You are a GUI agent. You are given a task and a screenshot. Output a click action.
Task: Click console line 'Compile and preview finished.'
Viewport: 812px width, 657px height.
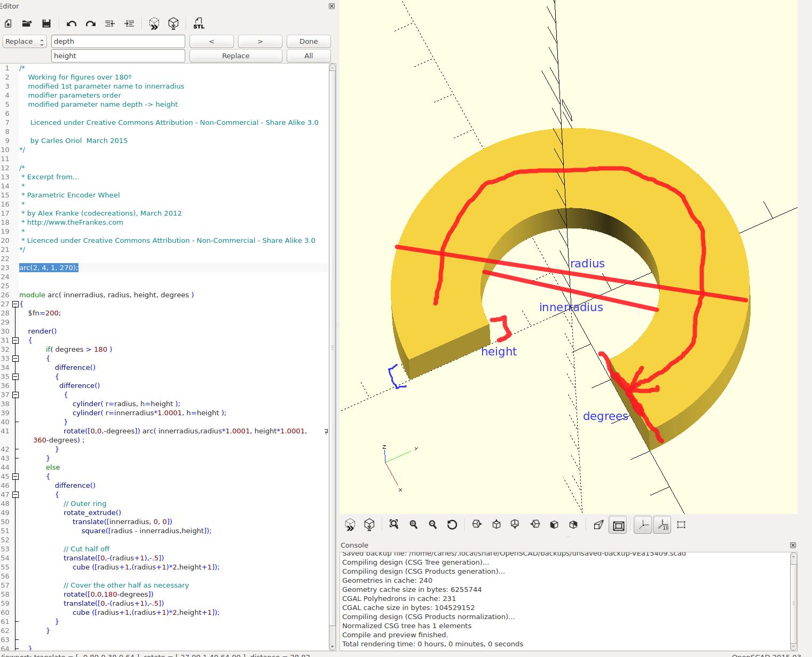[x=395, y=635]
